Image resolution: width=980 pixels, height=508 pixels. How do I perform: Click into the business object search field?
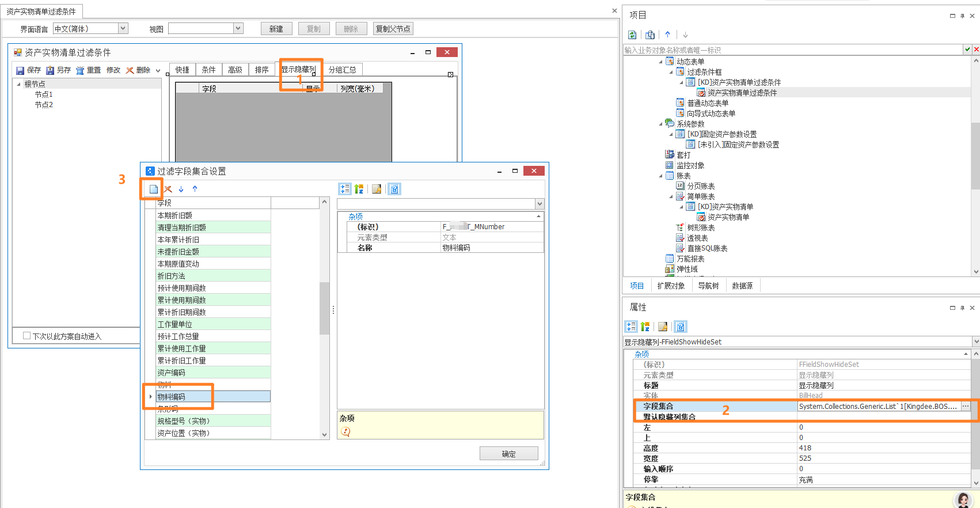(x=792, y=50)
